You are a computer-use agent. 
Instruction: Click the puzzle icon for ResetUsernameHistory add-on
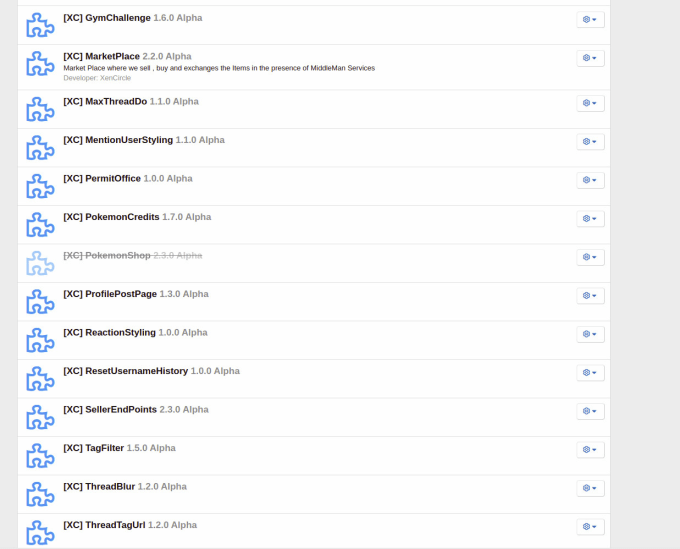[x=40, y=379]
